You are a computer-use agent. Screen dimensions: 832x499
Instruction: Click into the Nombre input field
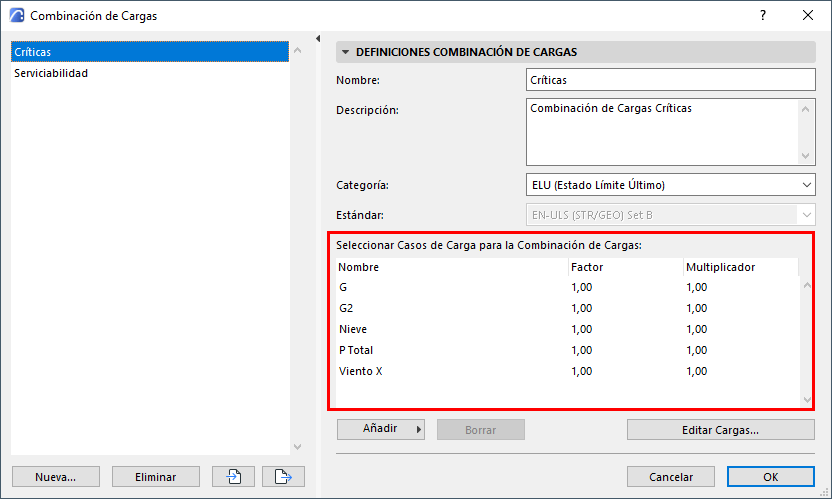[671, 80]
